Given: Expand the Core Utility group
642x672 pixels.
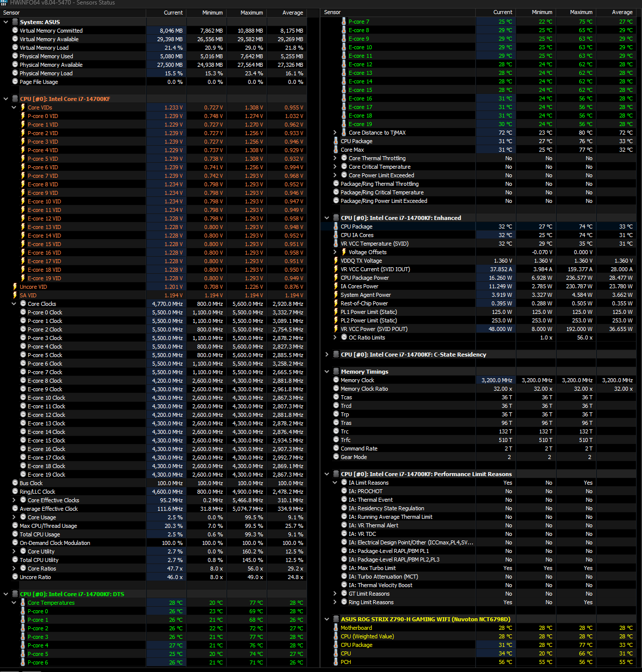Looking at the screenshot, I should point(14,551).
